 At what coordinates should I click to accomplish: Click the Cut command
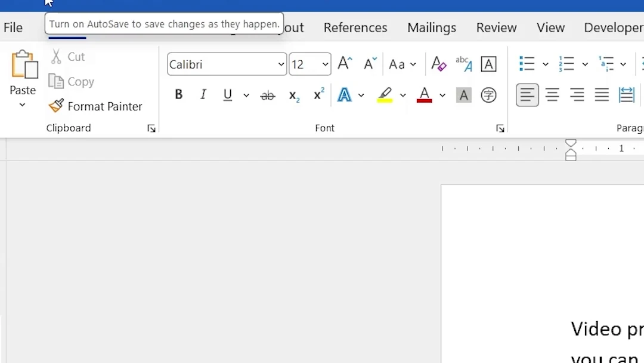coord(67,57)
